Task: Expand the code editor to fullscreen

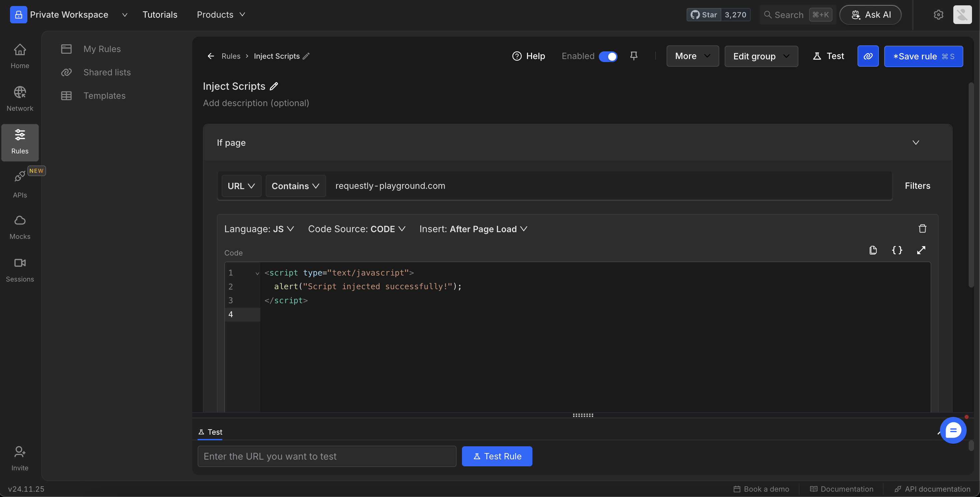Action: coord(921,250)
